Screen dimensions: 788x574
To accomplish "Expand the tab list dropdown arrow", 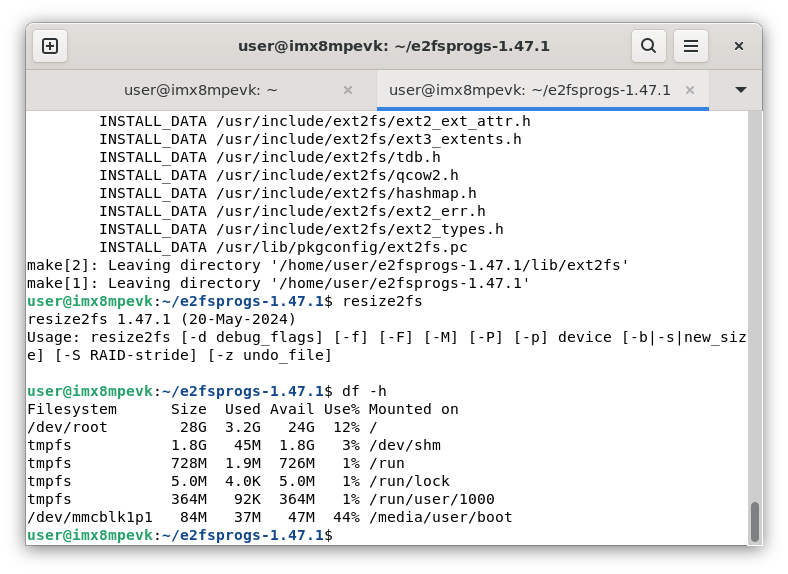I will [x=741, y=90].
